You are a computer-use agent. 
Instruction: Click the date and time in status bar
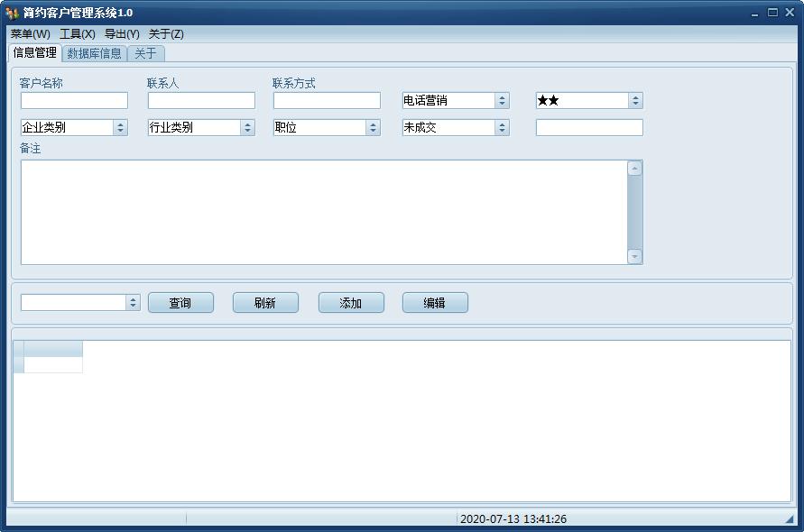[513, 518]
